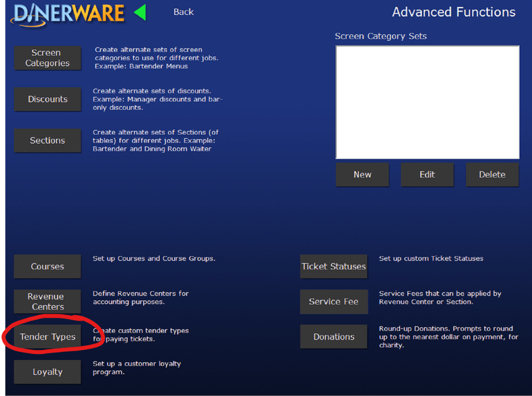
Task: Click Edit under Screen Category Sets
Action: (x=427, y=175)
